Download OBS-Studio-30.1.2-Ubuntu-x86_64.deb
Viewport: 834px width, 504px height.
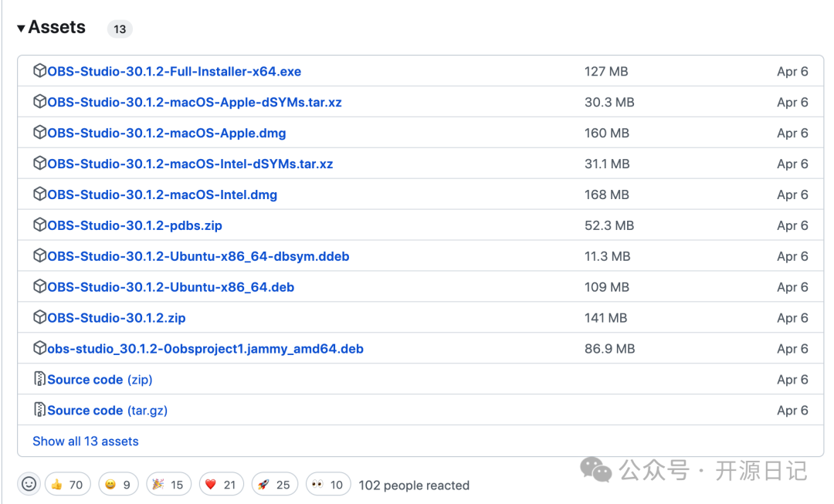171,287
